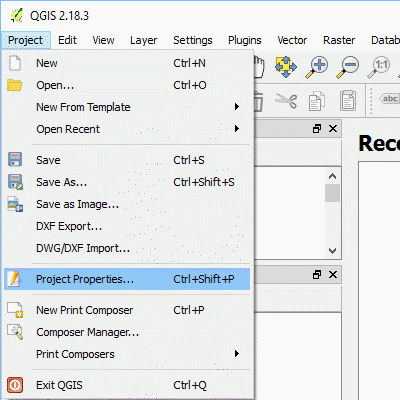Open the View menu
The width and height of the screenshot is (400, 400).
pyautogui.click(x=103, y=40)
